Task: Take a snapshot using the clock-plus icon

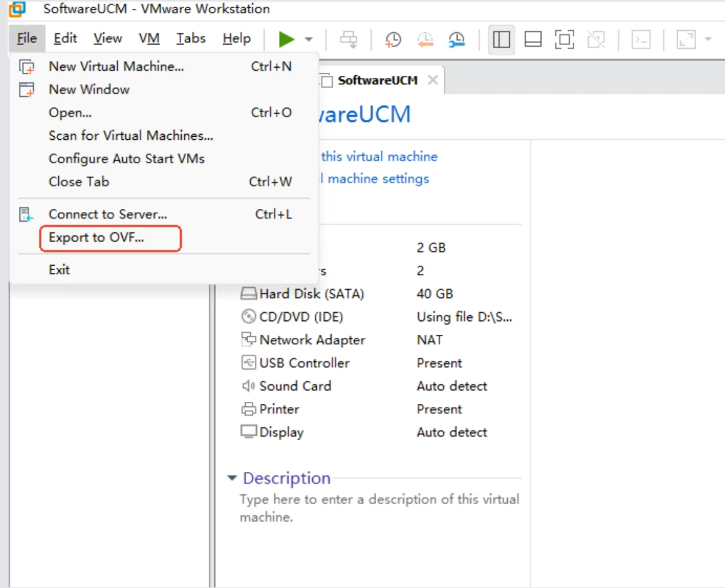Action: (393, 40)
